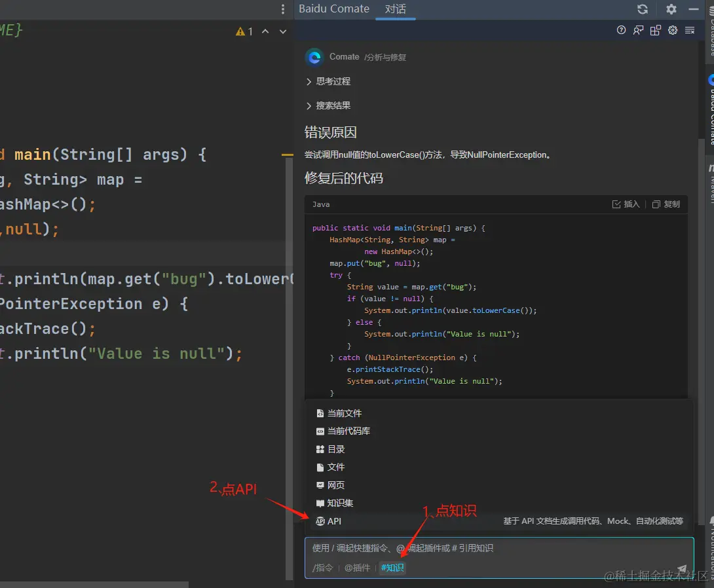Open the Maven tool window sidebar button

(710, 184)
